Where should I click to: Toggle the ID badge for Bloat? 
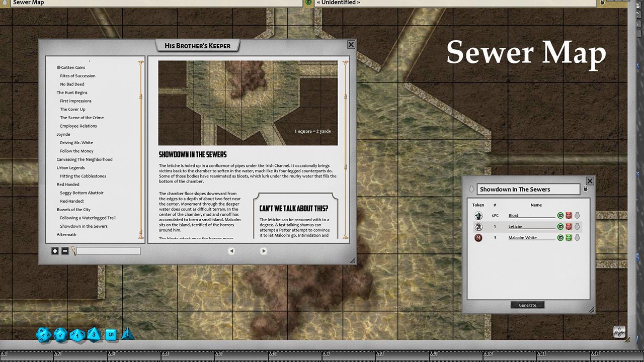tap(560, 215)
